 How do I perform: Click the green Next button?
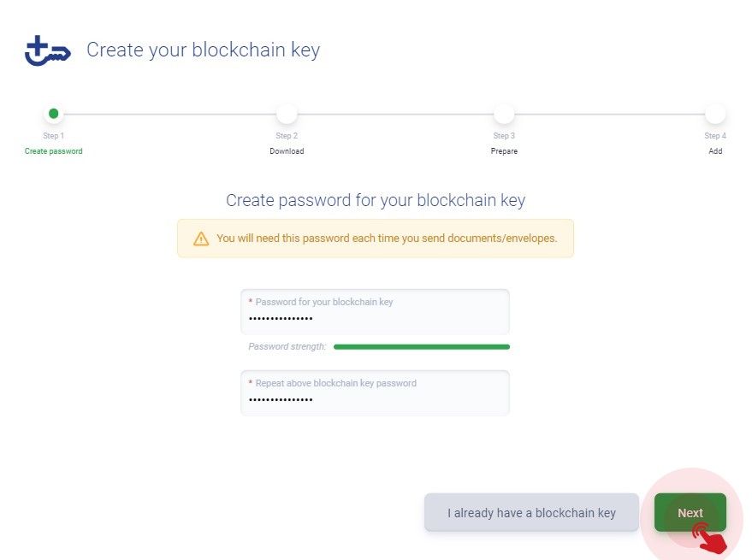[690, 512]
